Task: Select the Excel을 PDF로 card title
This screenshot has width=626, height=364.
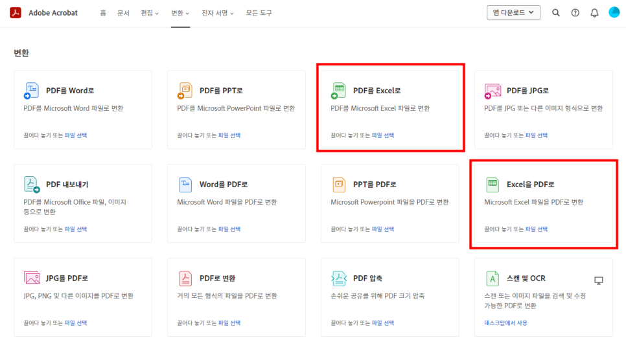Action: coord(531,185)
